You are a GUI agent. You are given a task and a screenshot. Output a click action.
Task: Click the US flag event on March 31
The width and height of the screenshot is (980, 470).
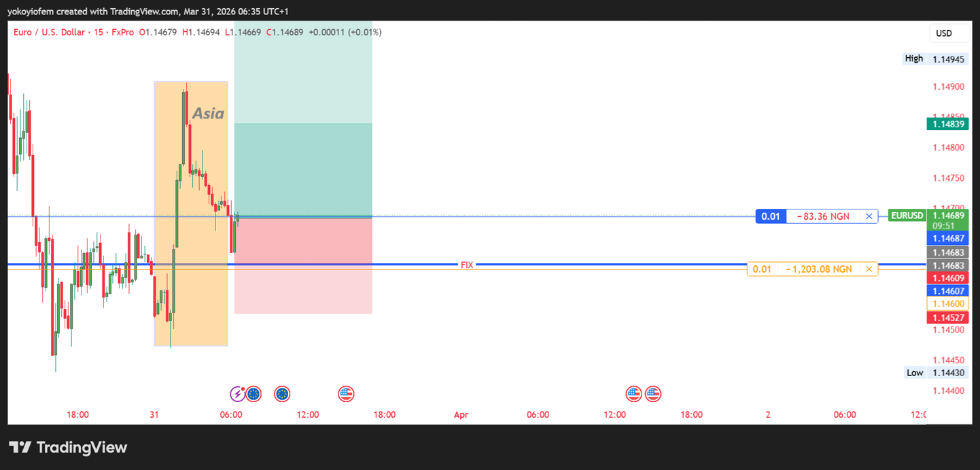coord(346,394)
